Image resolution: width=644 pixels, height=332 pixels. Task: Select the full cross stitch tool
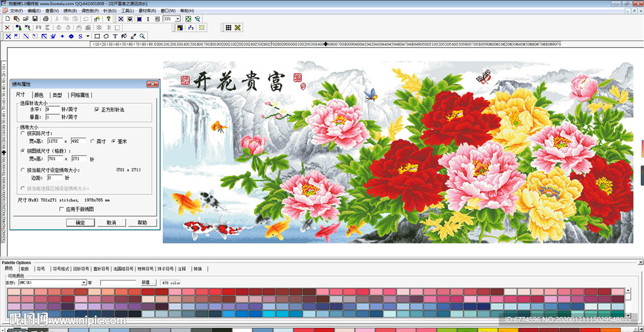click(x=8, y=36)
